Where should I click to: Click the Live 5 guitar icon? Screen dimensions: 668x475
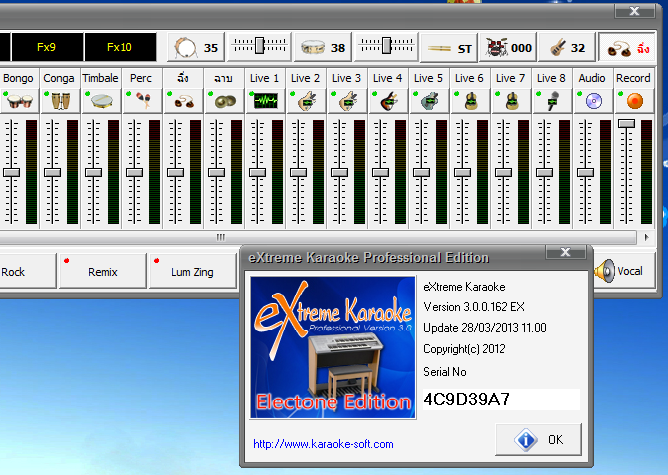[x=429, y=101]
